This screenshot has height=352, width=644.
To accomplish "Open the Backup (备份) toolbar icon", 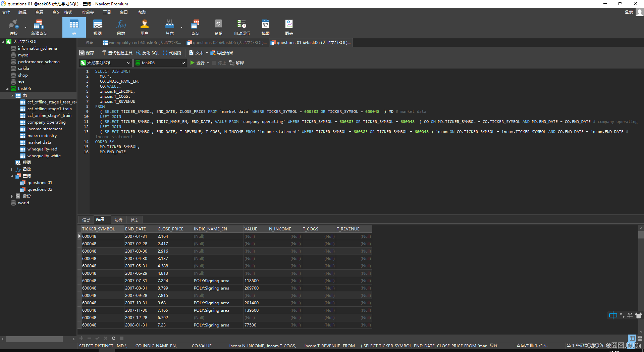I will (x=219, y=27).
